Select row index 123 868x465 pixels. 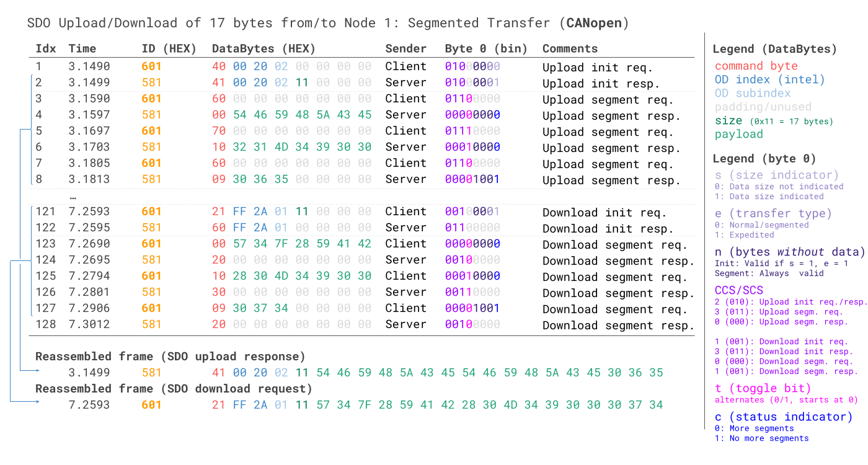pos(45,244)
